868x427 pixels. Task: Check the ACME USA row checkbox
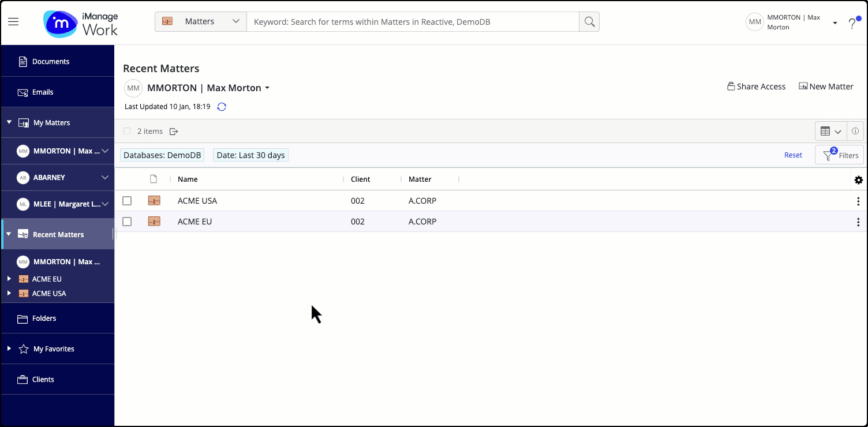point(127,201)
